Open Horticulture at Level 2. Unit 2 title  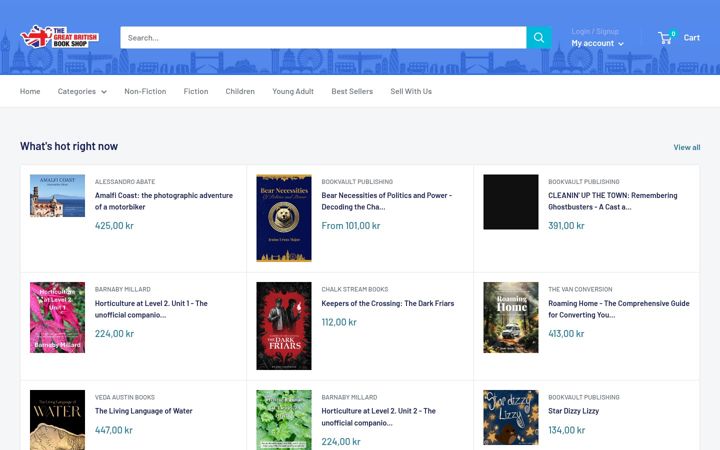[x=378, y=417]
